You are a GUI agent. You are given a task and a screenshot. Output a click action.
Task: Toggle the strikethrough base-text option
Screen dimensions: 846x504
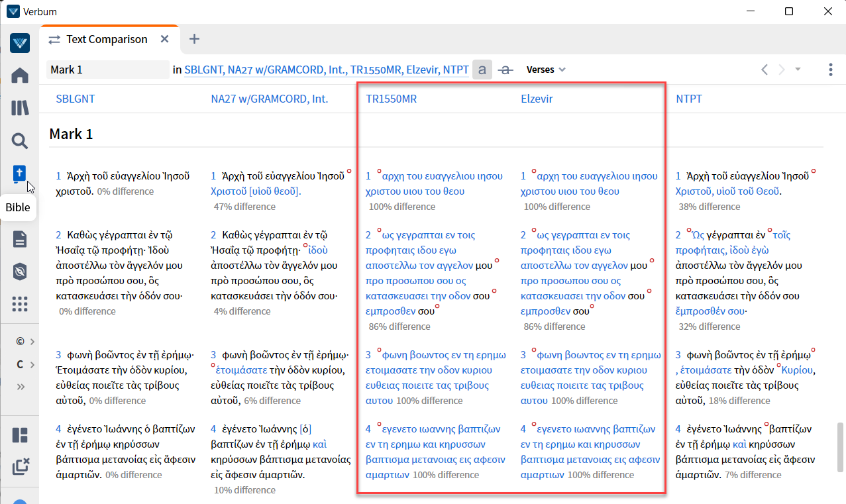tap(505, 69)
